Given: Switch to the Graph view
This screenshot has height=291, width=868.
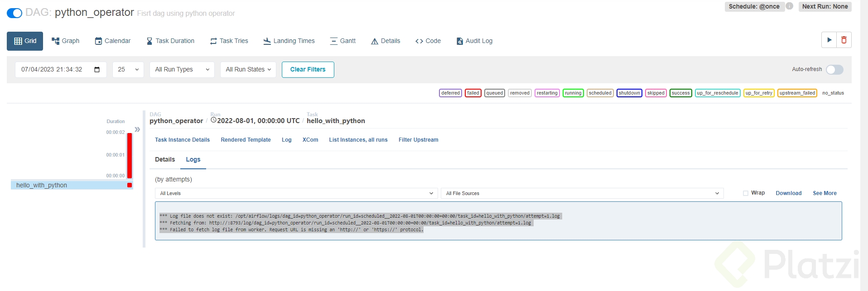Looking at the screenshot, I should (x=66, y=41).
